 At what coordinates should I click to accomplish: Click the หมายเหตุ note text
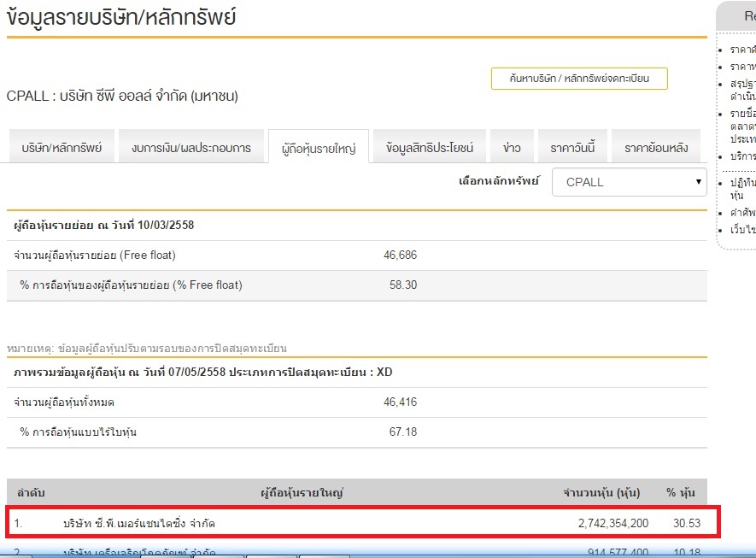[147, 348]
